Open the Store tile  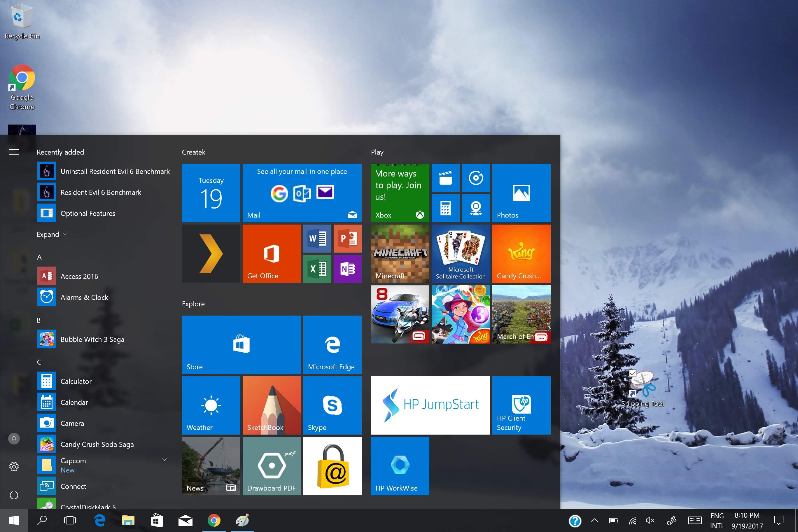pos(241,344)
